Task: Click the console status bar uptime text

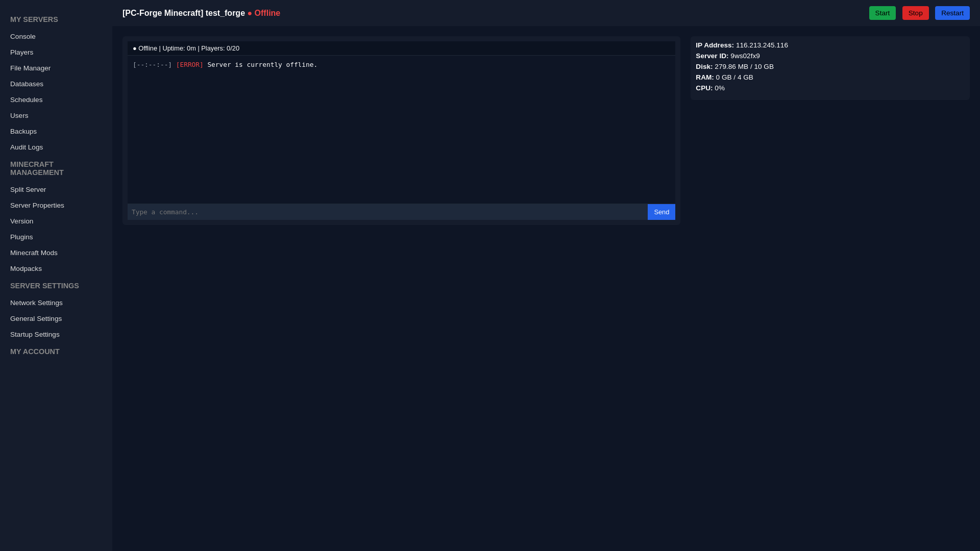Action: [x=179, y=48]
